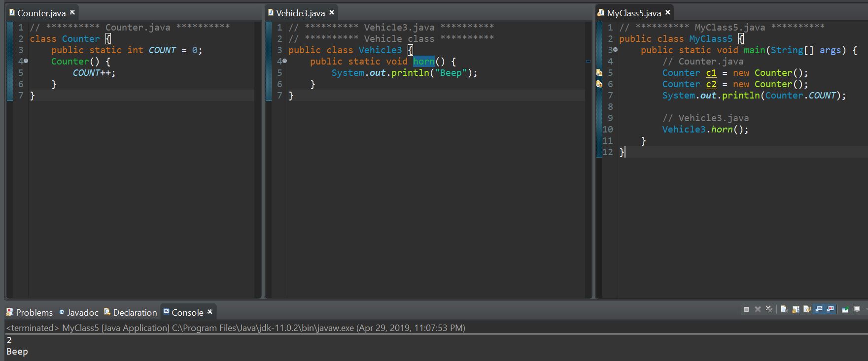The image size is (868, 361).
Task: Toggle show console on standard error change
Action: [x=831, y=309]
